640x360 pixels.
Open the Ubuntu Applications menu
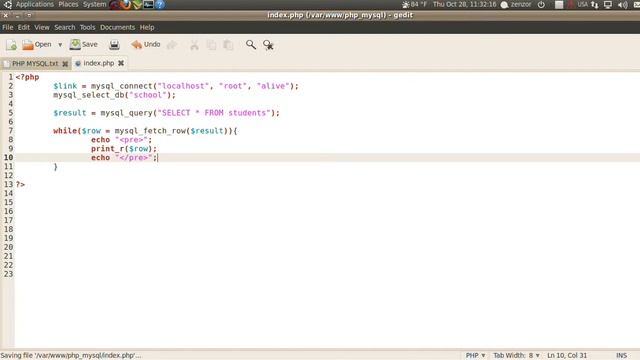pos(35,4)
